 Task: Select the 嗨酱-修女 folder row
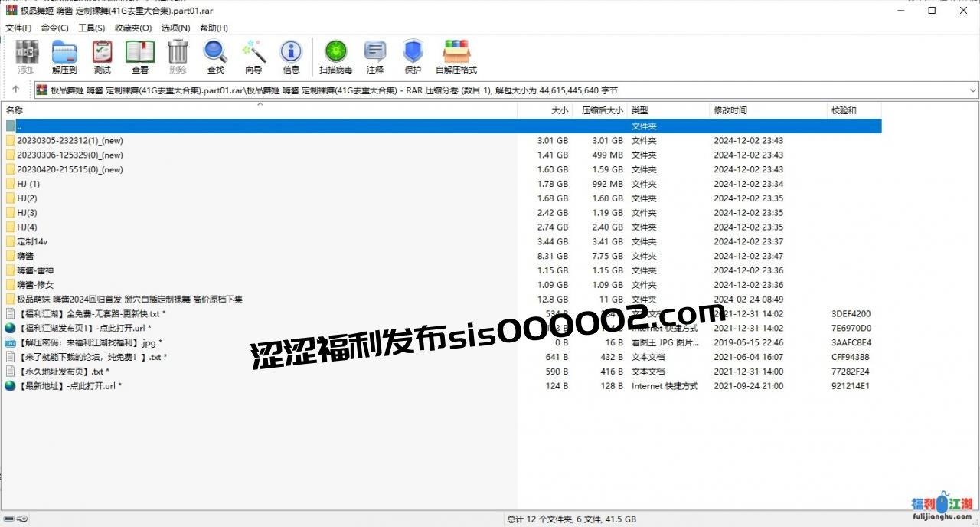pos(443,285)
